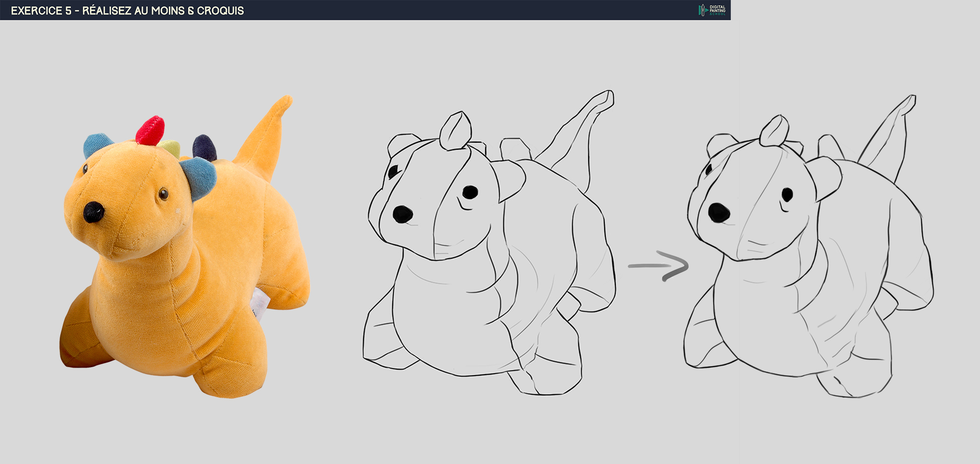Click the Digital Painting School logo
The height and width of the screenshot is (464, 980).
pos(712,10)
